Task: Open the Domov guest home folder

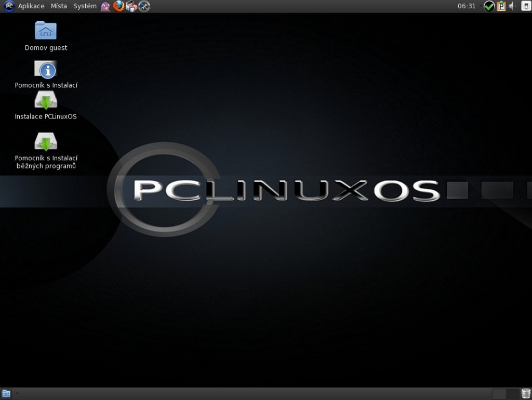Action: click(46, 30)
